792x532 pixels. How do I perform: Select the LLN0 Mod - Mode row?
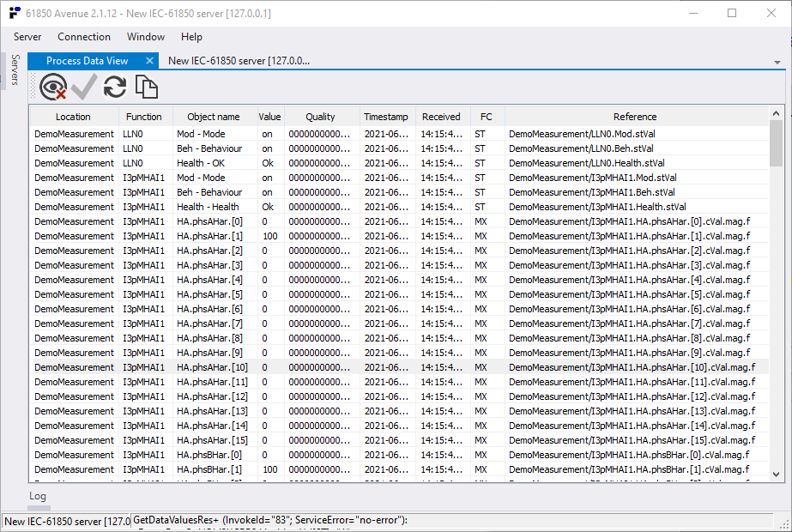[x=399, y=134]
